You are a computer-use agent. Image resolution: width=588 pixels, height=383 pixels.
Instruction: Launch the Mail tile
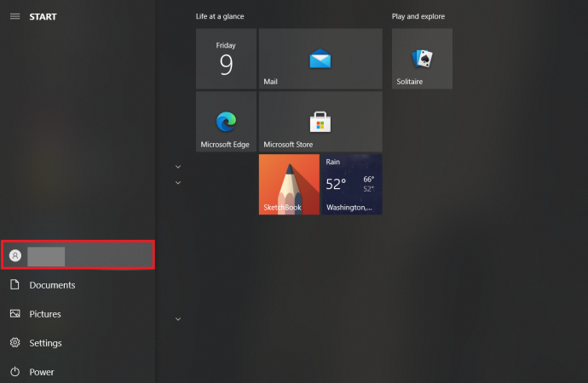click(x=320, y=59)
